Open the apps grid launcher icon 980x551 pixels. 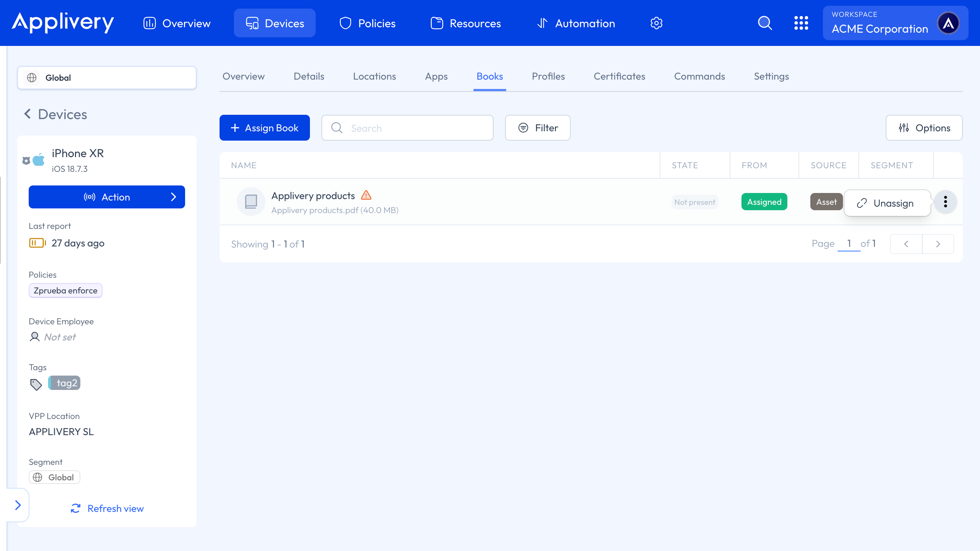click(801, 23)
